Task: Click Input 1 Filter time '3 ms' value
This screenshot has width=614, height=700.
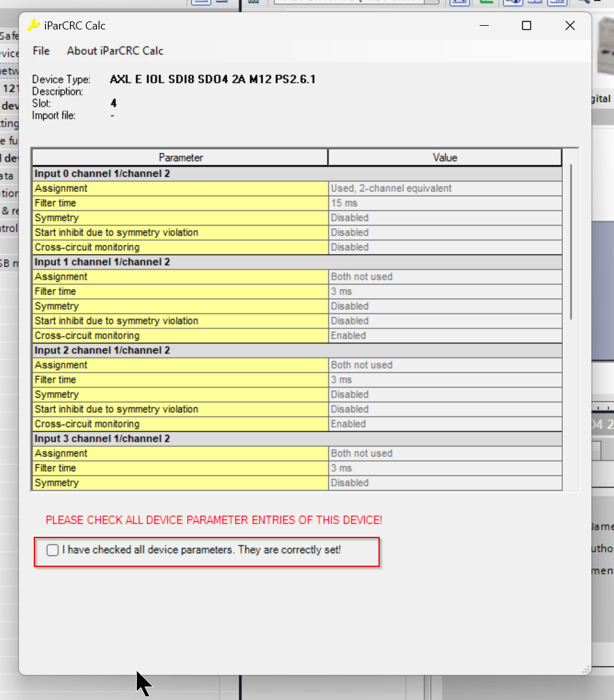Action: tap(445, 291)
